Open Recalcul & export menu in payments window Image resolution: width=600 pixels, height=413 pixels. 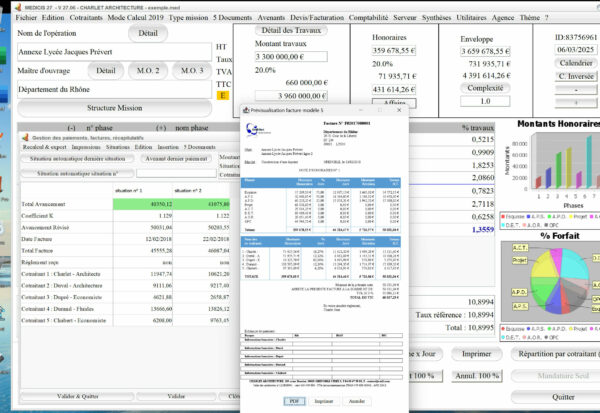pyautogui.click(x=44, y=147)
